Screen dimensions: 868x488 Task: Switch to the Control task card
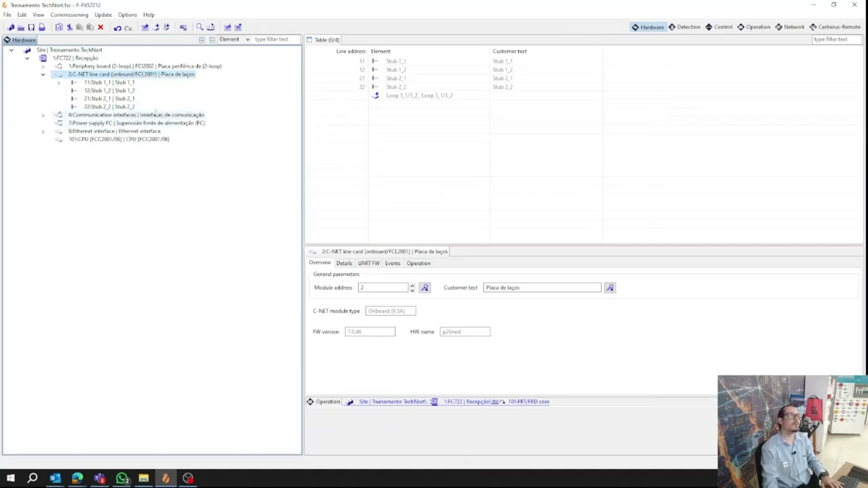click(x=719, y=27)
